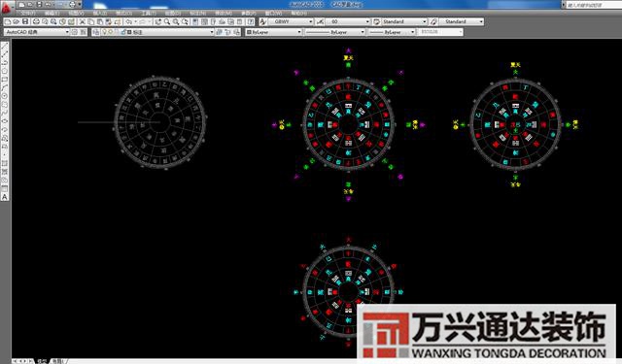Screen dimensions: 622x364
Task: Click the Paste icon
Action: pos(99,21)
